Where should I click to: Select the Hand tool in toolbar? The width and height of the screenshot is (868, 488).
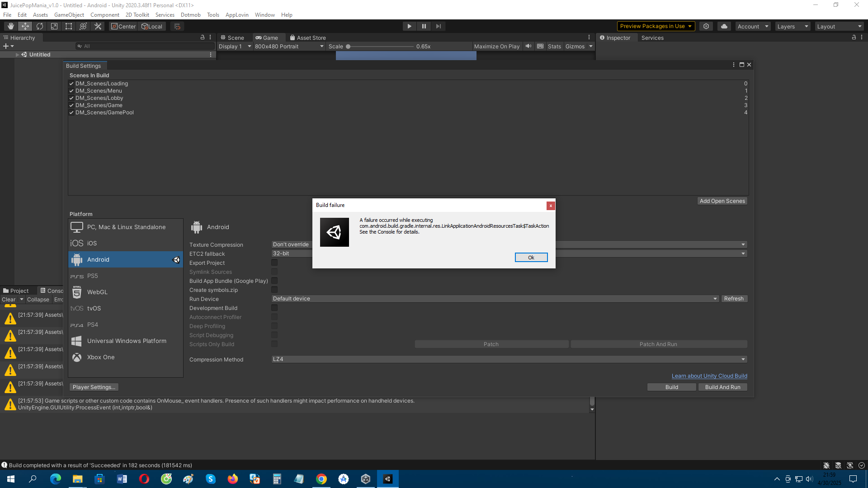click(x=10, y=26)
